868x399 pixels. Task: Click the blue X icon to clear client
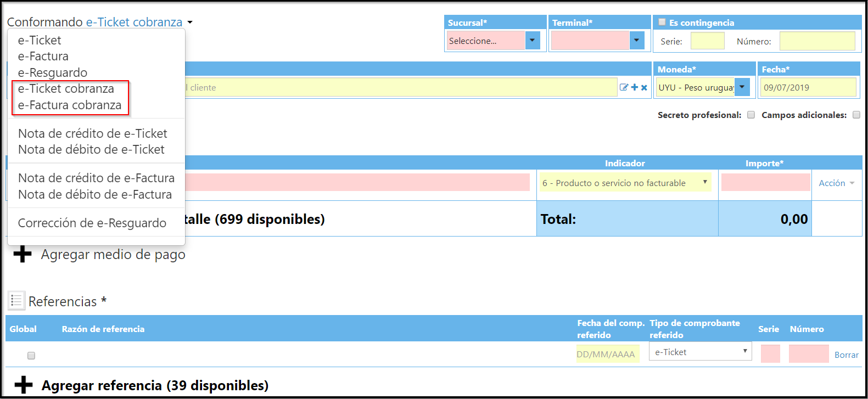(x=644, y=87)
